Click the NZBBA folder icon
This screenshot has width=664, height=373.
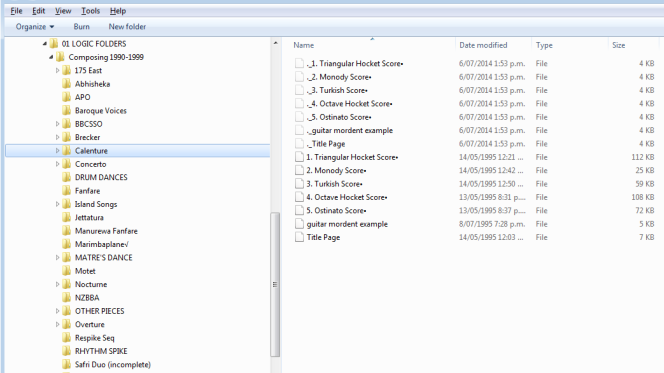66,298
